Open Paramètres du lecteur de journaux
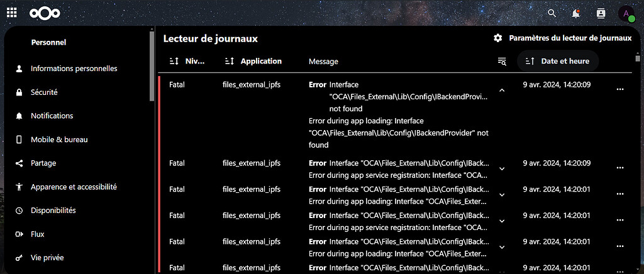Image resolution: width=644 pixels, height=274 pixels. 562,38
